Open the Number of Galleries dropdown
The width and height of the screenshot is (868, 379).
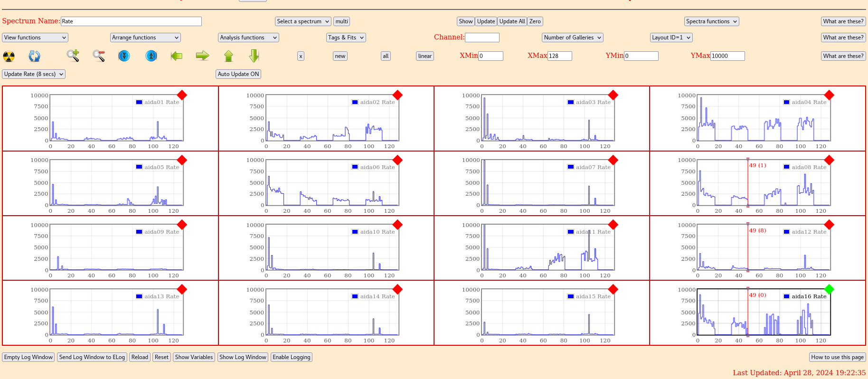(573, 38)
